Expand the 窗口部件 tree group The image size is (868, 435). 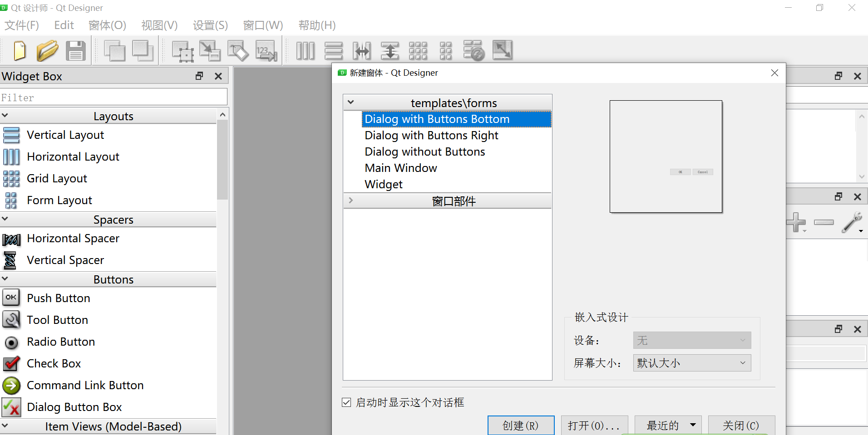pos(350,200)
